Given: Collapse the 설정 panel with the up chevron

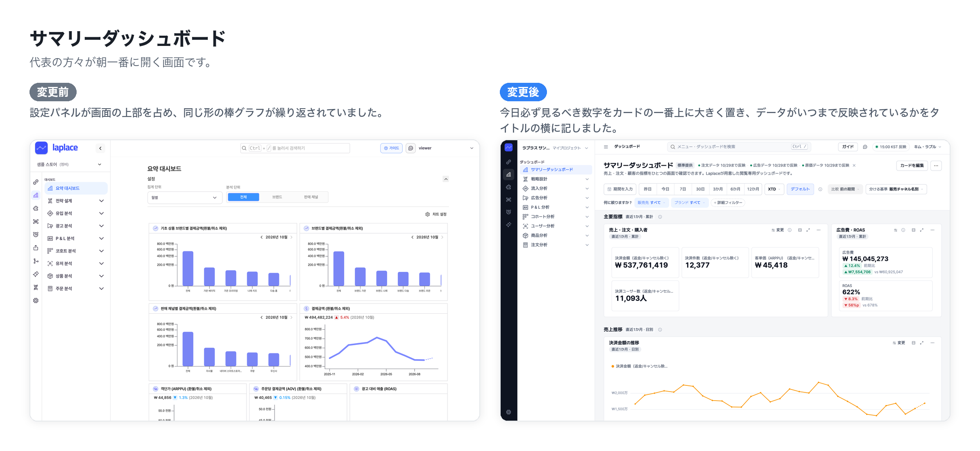Looking at the screenshot, I should pos(446,179).
